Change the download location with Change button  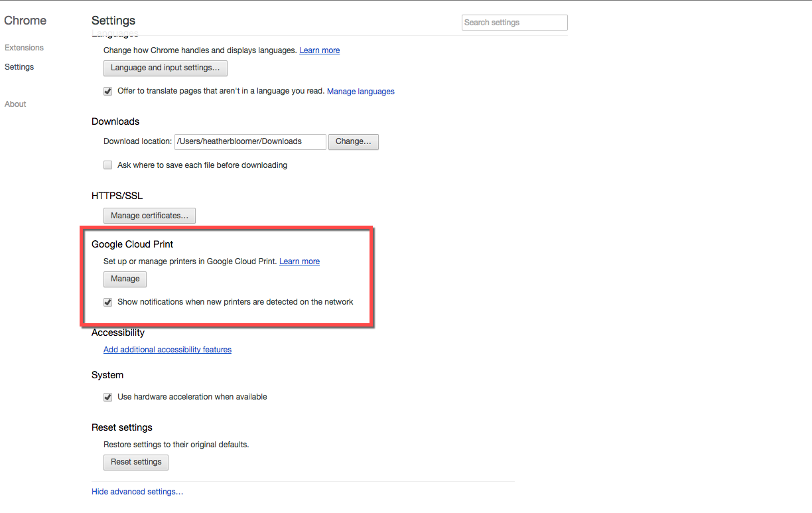point(354,141)
